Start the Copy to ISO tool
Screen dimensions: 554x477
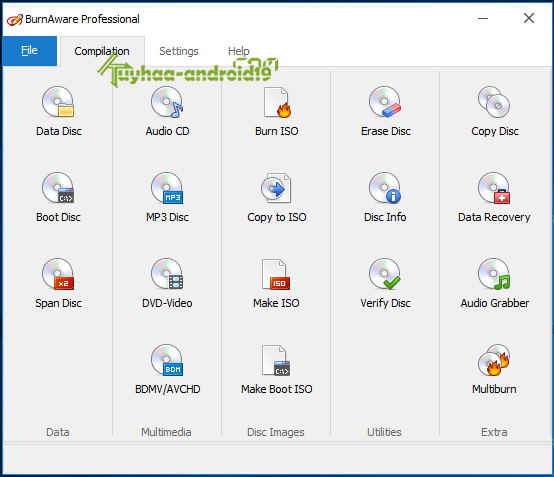point(277,198)
